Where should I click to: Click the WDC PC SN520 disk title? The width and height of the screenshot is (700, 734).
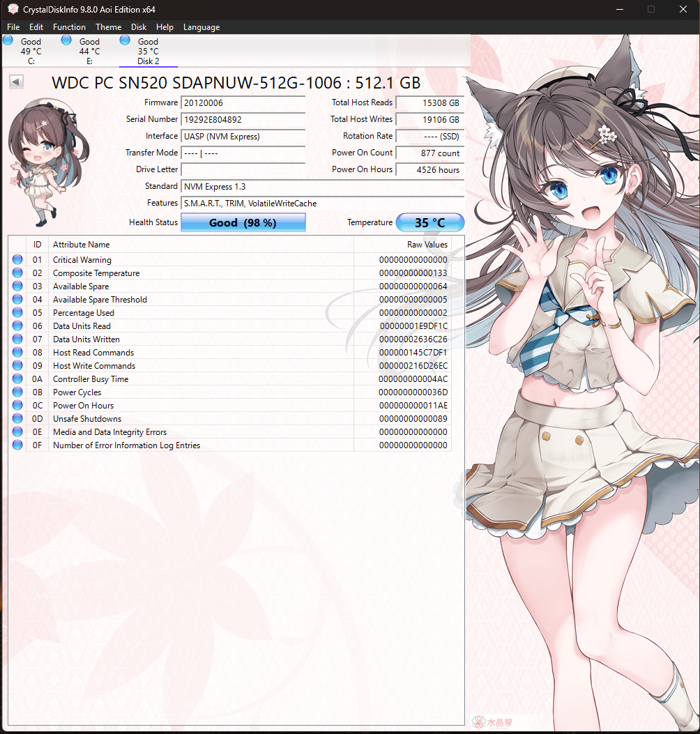point(236,83)
